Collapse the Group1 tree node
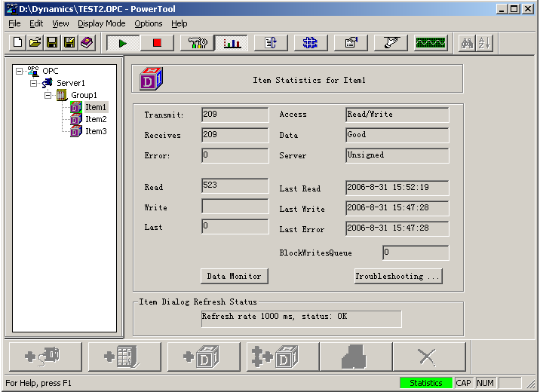The height and width of the screenshot is (392, 540). (x=48, y=95)
